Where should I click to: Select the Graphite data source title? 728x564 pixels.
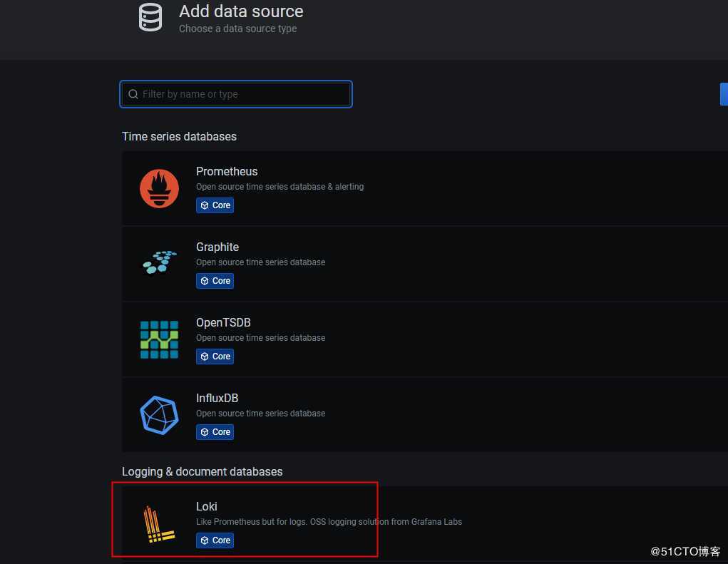pos(217,247)
